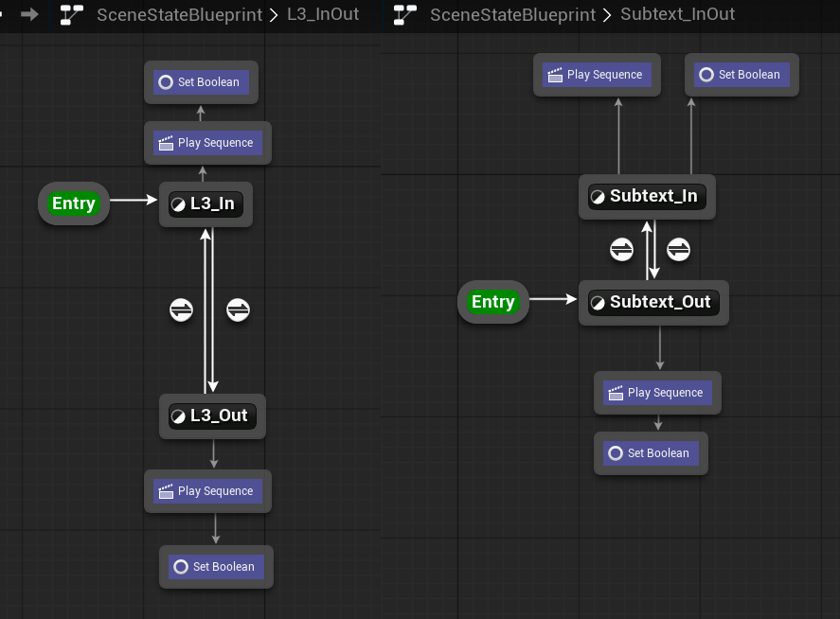Click the L3_InOut breadcrumb label
Screen dimensions: 840x619
pos(323,14)
